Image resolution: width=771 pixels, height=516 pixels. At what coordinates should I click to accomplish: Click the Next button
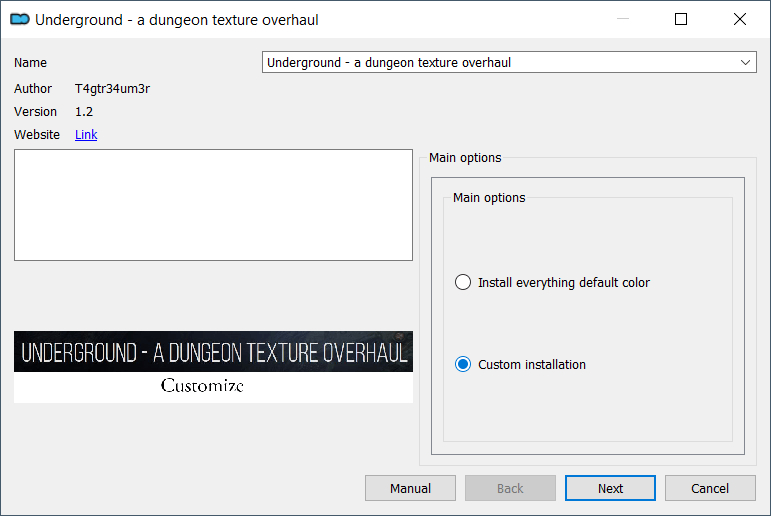tap(610, 488)
